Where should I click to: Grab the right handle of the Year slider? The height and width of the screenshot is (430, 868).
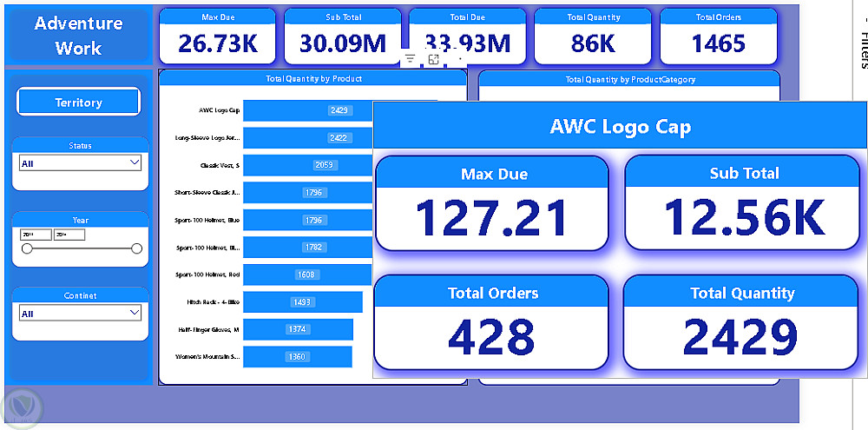pyautogui.click(x=137, y=248)
